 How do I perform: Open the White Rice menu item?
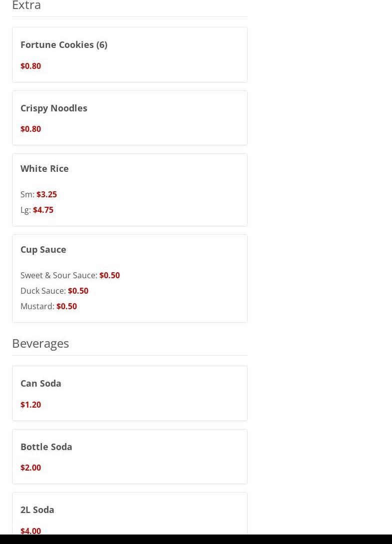[44, 168]
